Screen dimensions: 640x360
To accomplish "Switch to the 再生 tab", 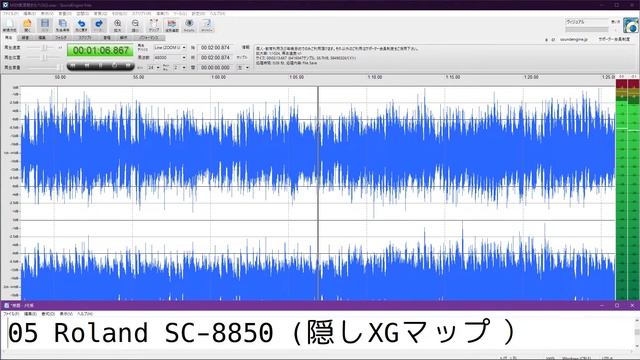I will (8, 38).
